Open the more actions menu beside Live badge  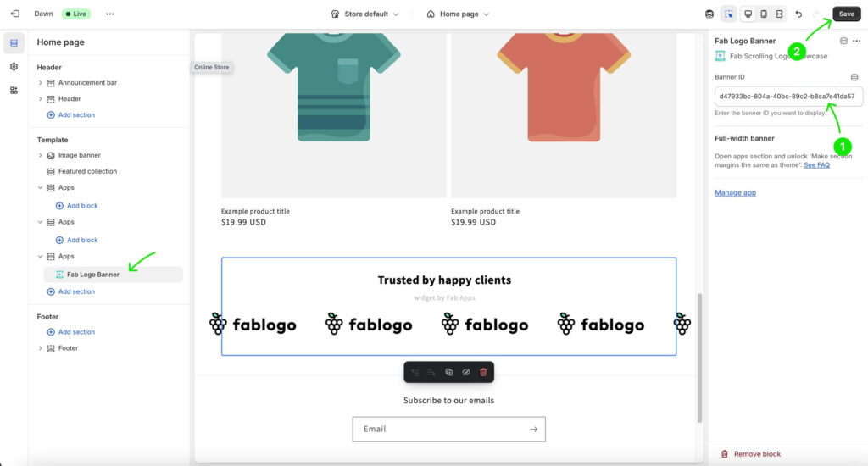(110, 14)
